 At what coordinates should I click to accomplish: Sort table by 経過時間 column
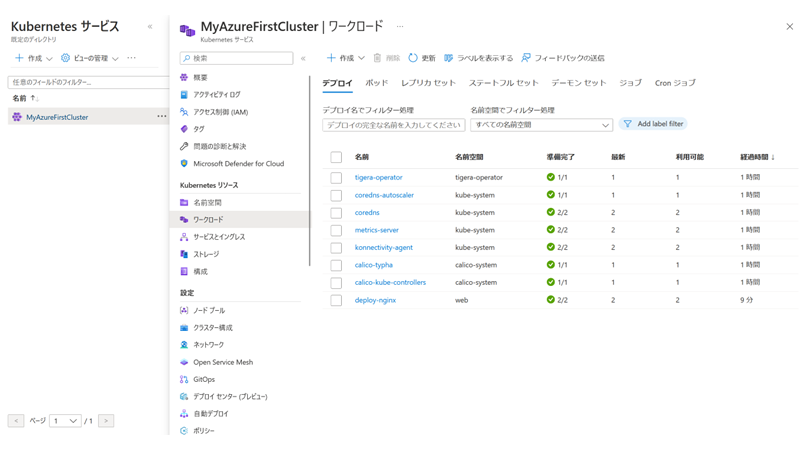coord(757,157)
